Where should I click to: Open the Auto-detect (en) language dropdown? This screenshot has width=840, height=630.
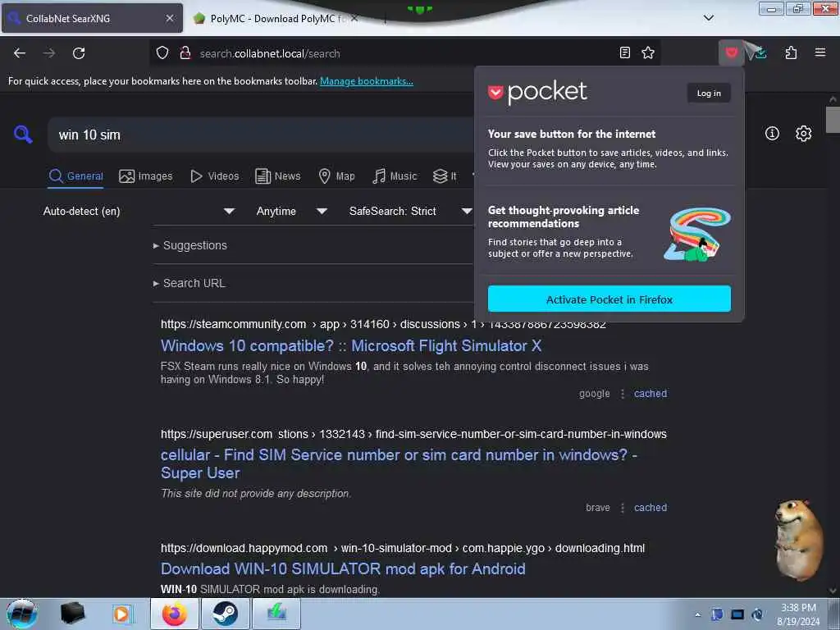tap(139, 211)
